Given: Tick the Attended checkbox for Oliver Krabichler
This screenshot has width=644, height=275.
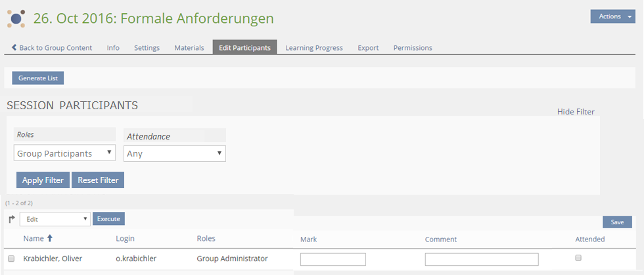Looking at the screenshot, I should pos(578,258).
